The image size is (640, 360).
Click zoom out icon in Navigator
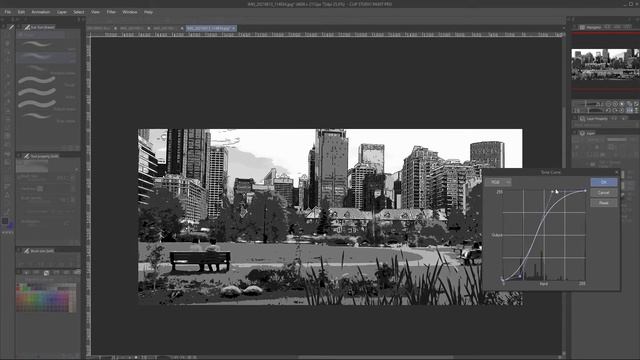(608, 104)
